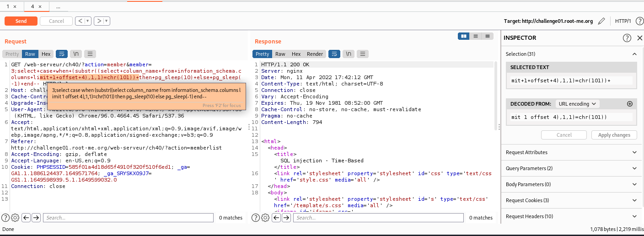Send the request with Send button
The width and height of the screenshot is (644, 236).
(x=21, y=21)
